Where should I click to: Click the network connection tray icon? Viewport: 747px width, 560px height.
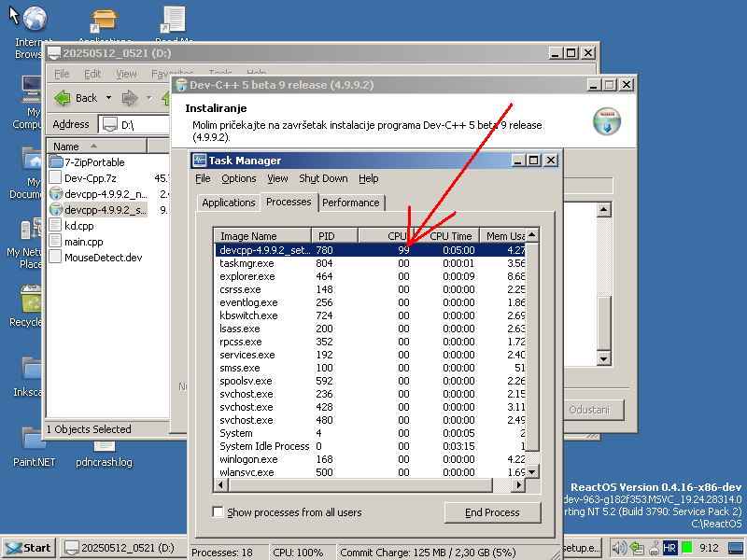637,548
